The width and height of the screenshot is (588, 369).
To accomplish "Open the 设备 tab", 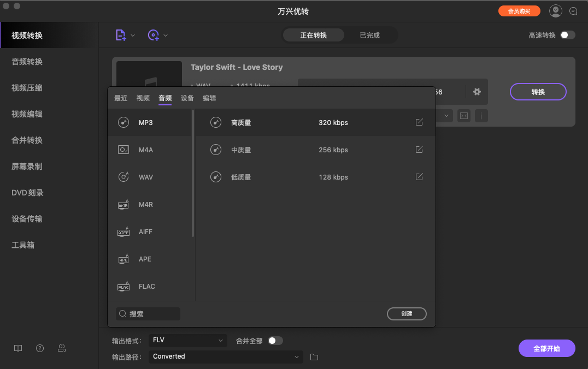I will [186, 98].
